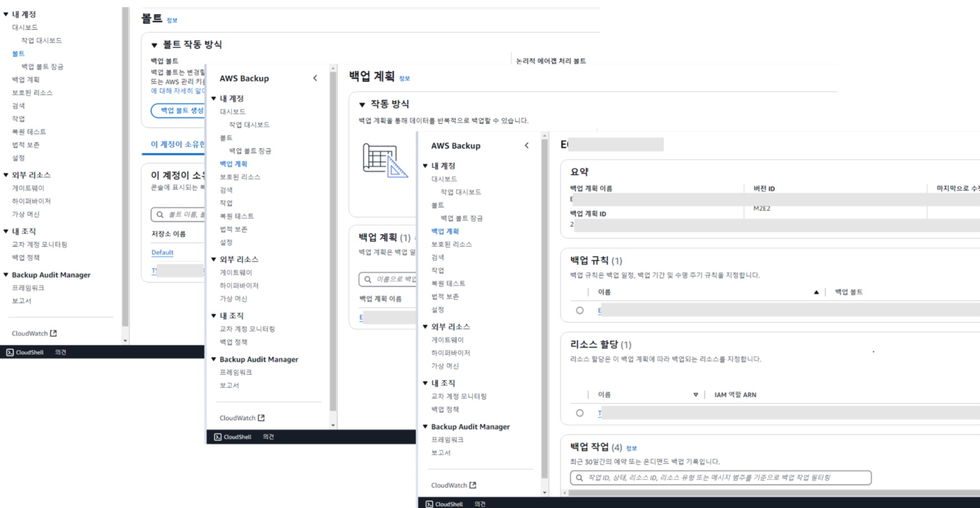The image size is (980, 508).
Task: Click the front sidebar vertical scrollbar
Action: (x=545, y=309)
